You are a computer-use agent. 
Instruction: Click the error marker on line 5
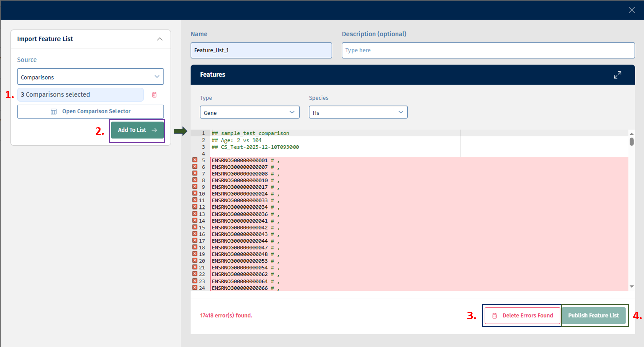(195, 160)
